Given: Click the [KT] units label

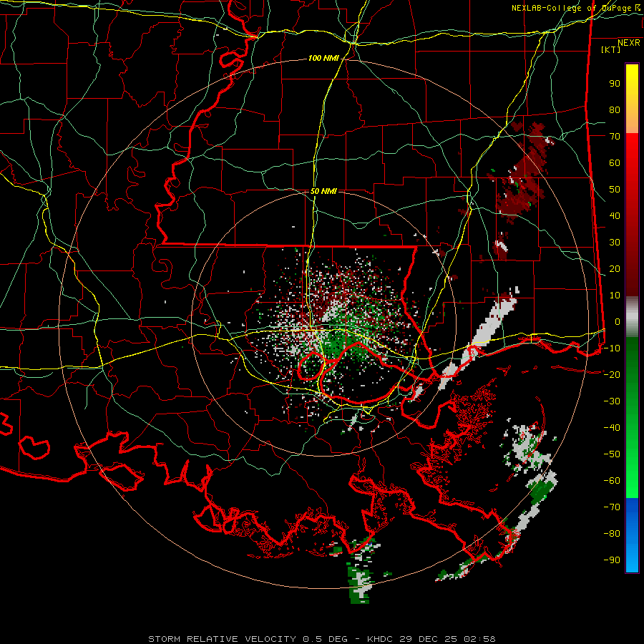Looking at the screenshot, I should tap(611, 49).
